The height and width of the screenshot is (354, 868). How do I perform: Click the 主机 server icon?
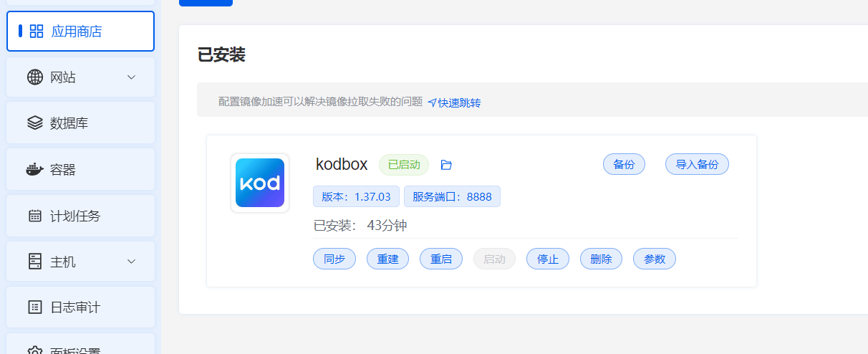click(x=35, y=262)
